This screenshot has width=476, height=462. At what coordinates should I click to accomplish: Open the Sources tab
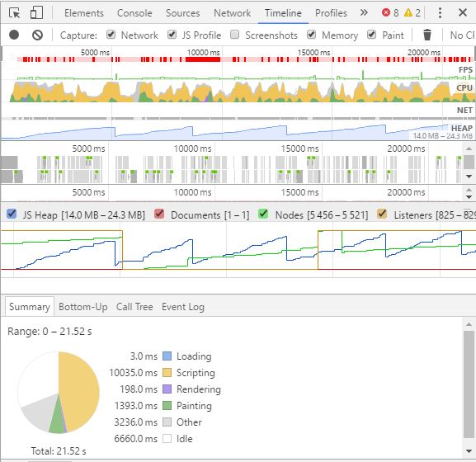[183, 13]
